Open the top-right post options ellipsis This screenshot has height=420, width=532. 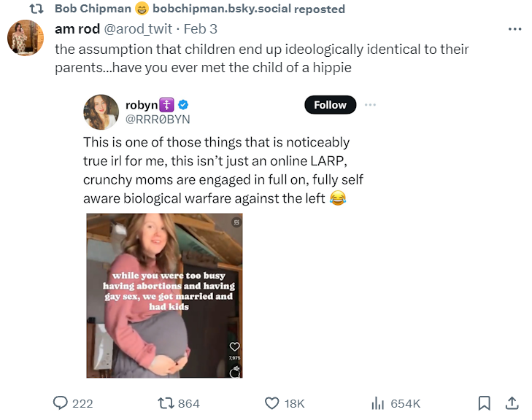point(515,29)
